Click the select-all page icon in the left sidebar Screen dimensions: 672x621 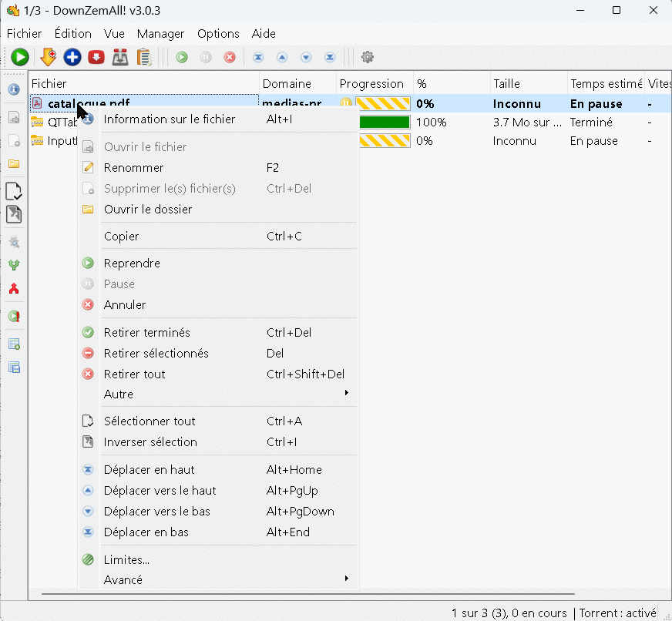click(14, 191)
